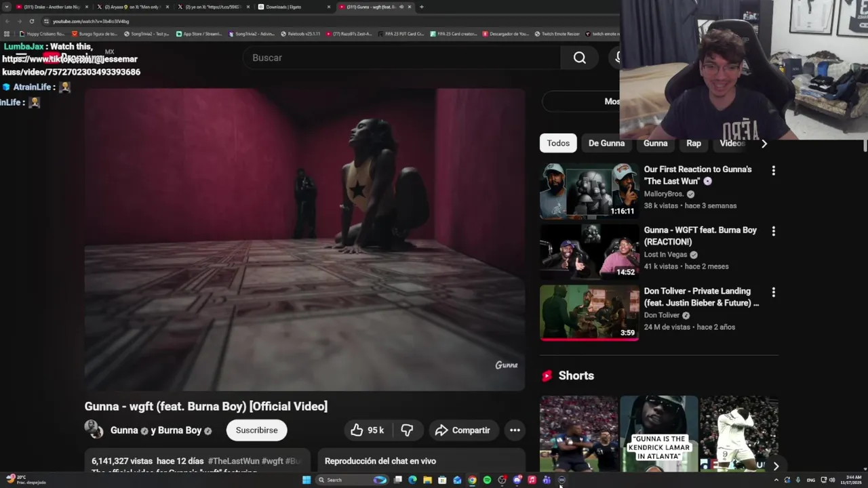Share the video with Compartir
Screen dimensions: 868x488
[x=462, y=430]
